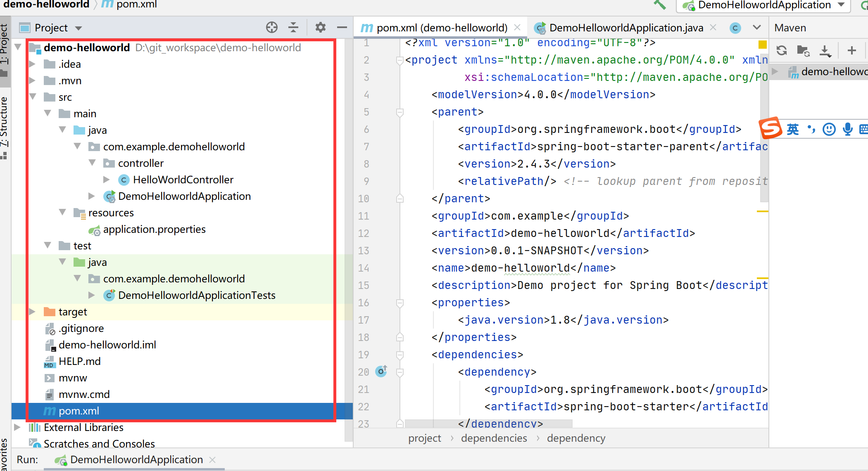Click the dependencies breadcrumb below the editor

(494, 438)
